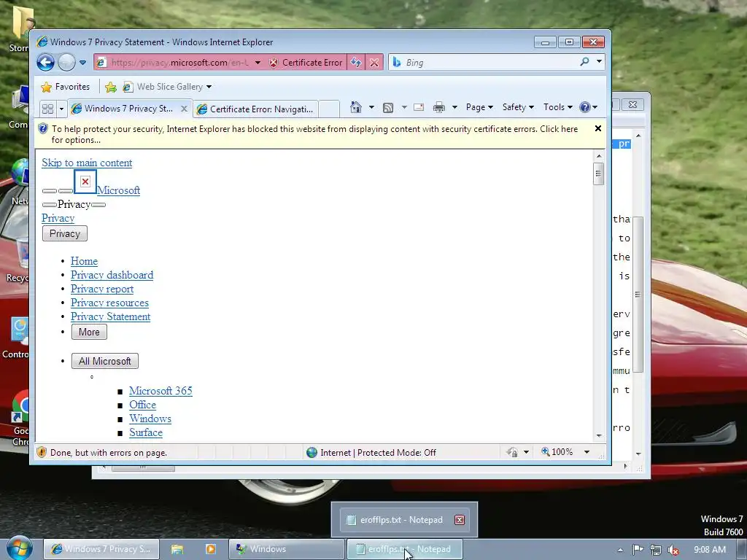Refresh the page with the refresh icon

(356, 63)
